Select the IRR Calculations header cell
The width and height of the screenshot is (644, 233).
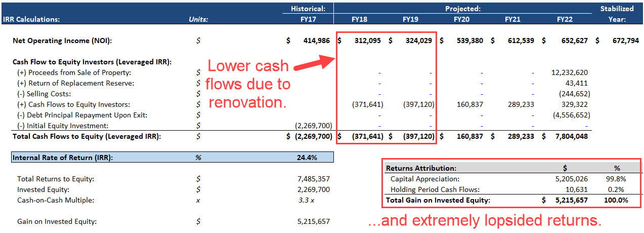[31, 20]
